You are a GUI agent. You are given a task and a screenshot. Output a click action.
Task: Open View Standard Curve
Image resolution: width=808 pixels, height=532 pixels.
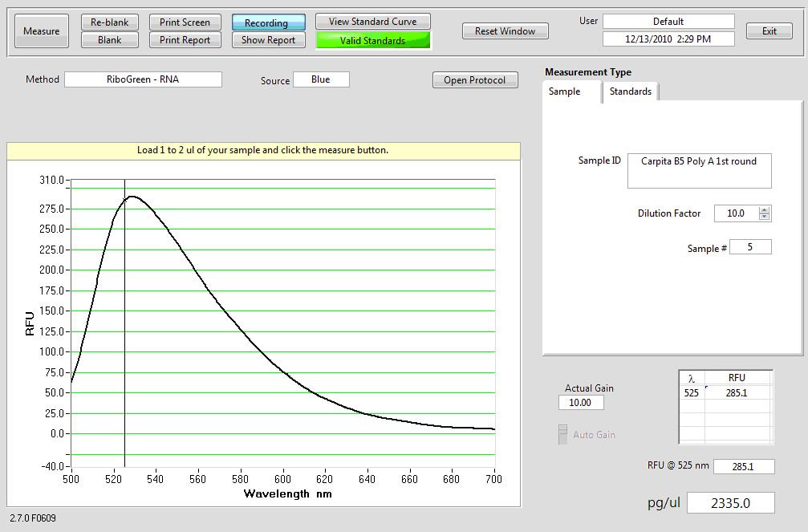click(372, 22)
